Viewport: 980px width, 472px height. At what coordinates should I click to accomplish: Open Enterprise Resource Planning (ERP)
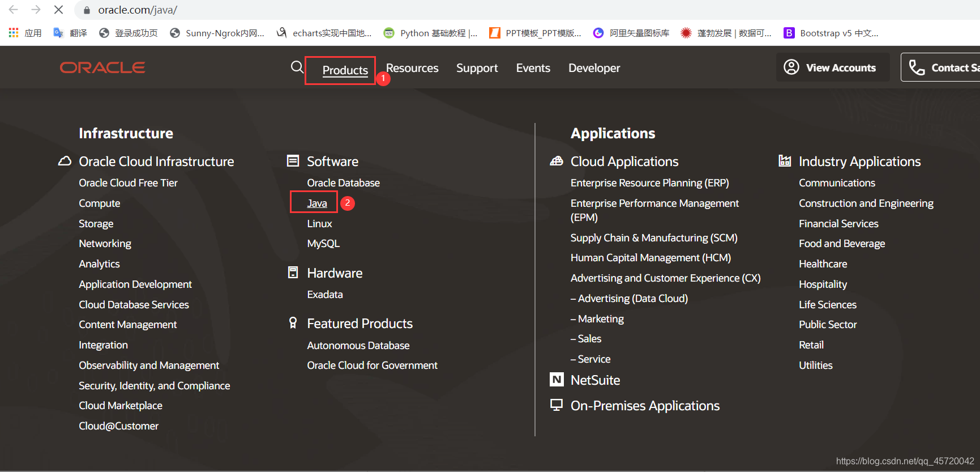tap(650, 182)
